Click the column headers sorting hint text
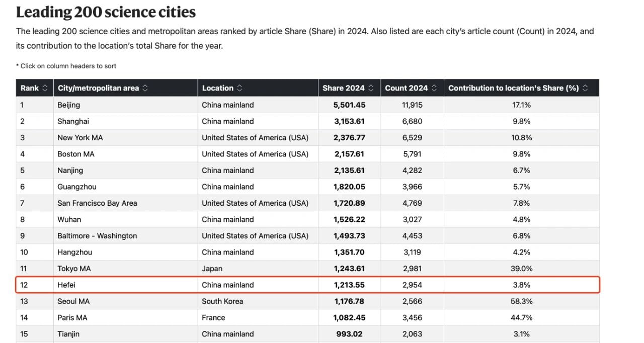This screenshot has width=644, height=343. tap(66, 66)
